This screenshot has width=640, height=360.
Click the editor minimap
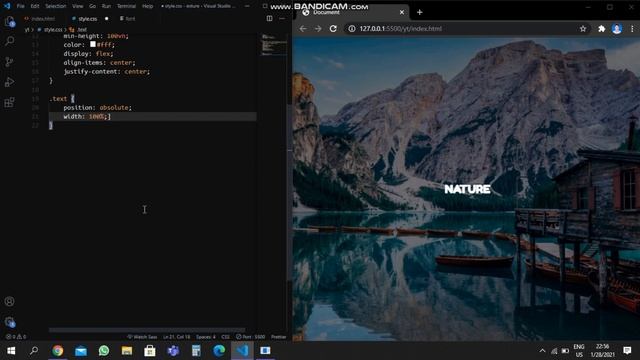click(x=274, y=45)
